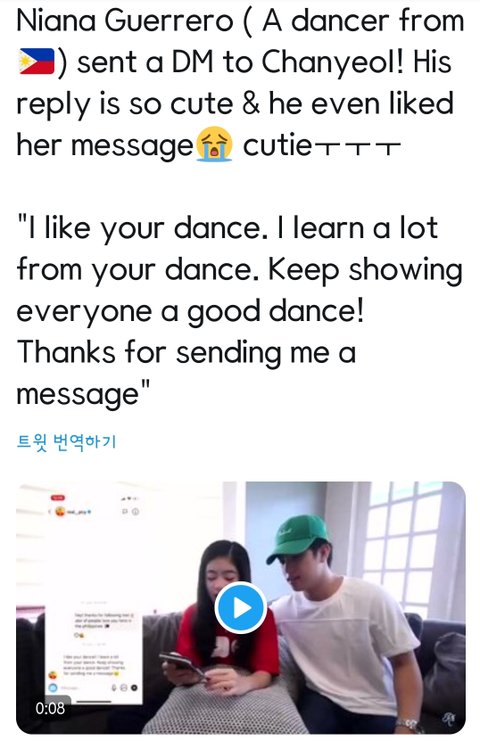Click the 트윗 번역하기 translate link
480x741 pixels.
[x=66, y=442]
